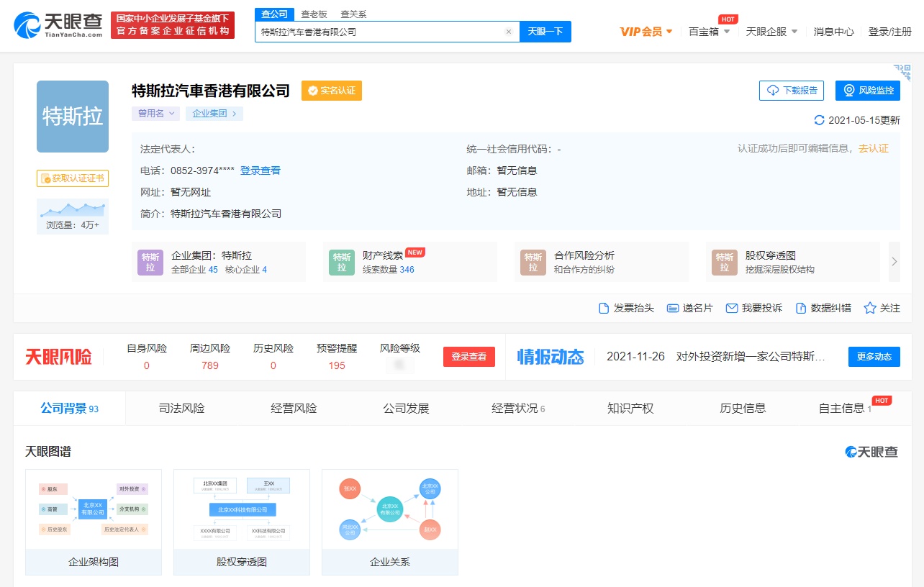This screenshot has width=924, height=587.
Task: Click the 天眼风险 logo
Action: [58, 357]
